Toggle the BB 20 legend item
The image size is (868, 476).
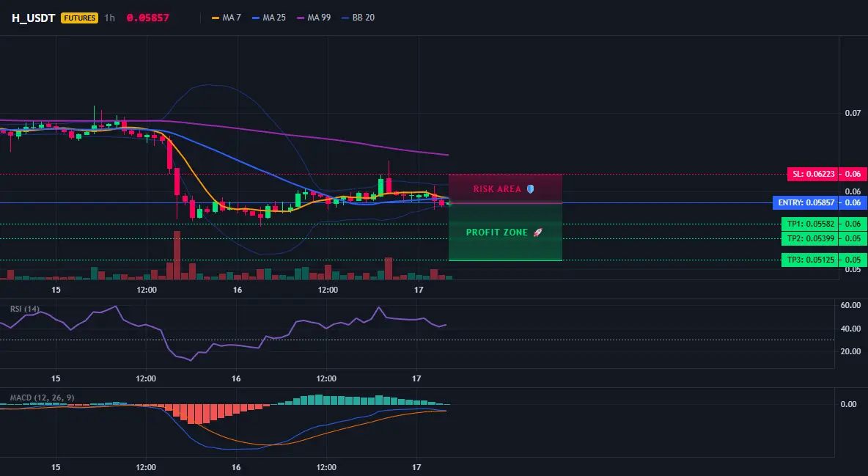[x=358, y=18]
